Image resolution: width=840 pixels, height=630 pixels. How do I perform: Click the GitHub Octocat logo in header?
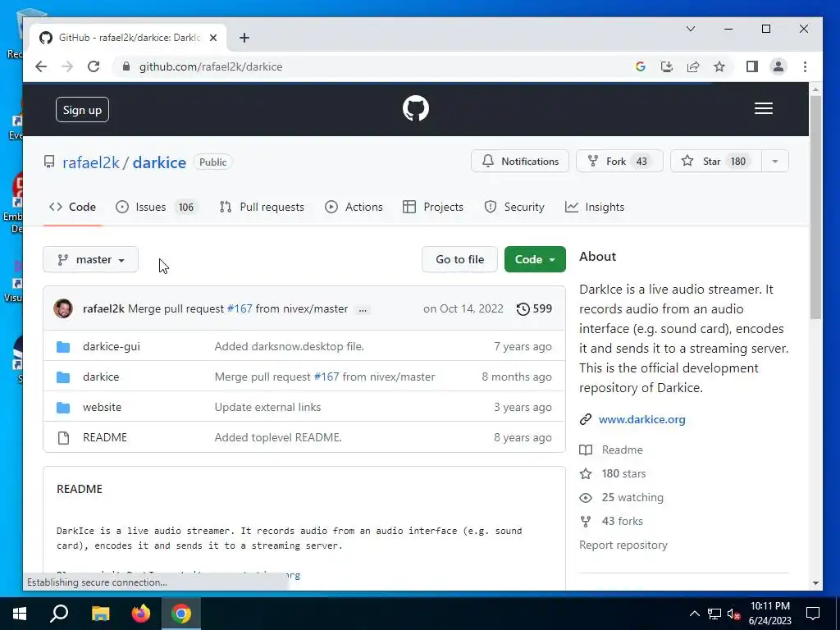click(x=416, y=109)
